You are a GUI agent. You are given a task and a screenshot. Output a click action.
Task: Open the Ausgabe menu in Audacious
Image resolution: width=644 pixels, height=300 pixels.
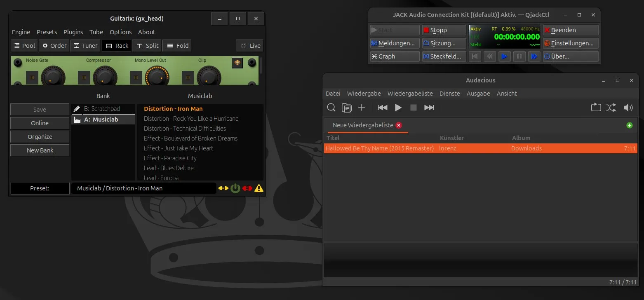(x=478, y=94)
